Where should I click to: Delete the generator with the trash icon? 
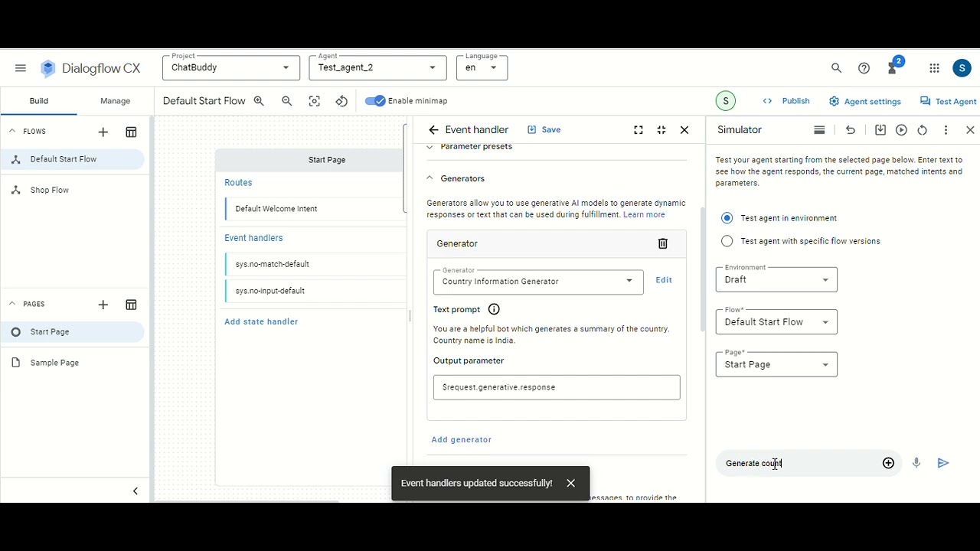tap(663, 243)
